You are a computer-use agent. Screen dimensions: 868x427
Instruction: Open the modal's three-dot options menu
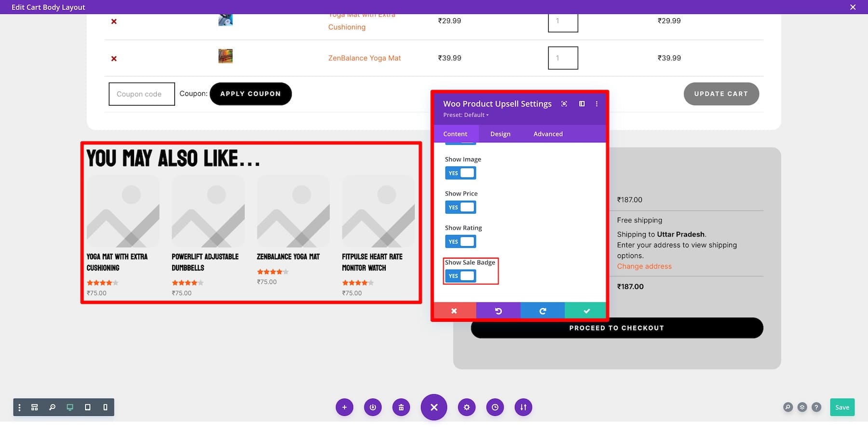(x=597, y=104)
